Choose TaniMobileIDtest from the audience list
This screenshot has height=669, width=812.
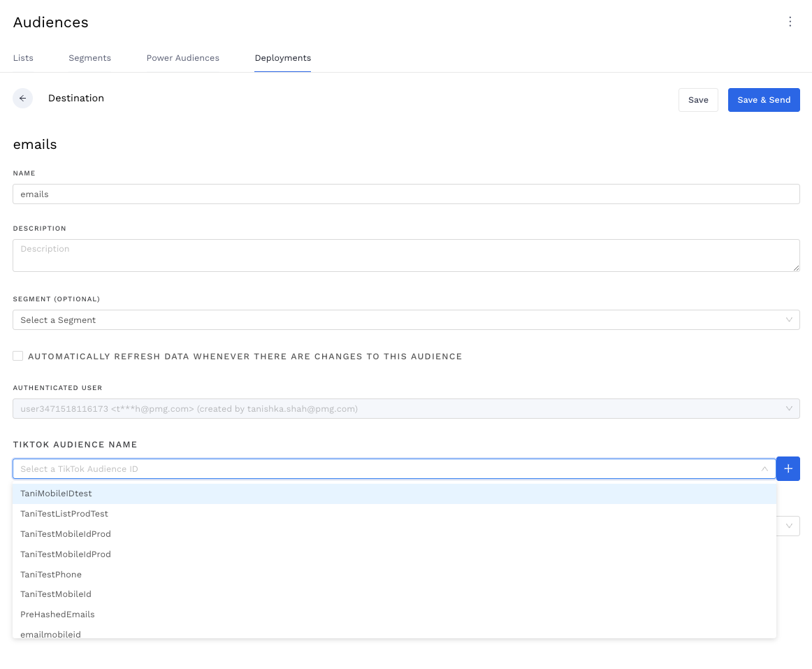pyautogui.click(x=56, y=494)
